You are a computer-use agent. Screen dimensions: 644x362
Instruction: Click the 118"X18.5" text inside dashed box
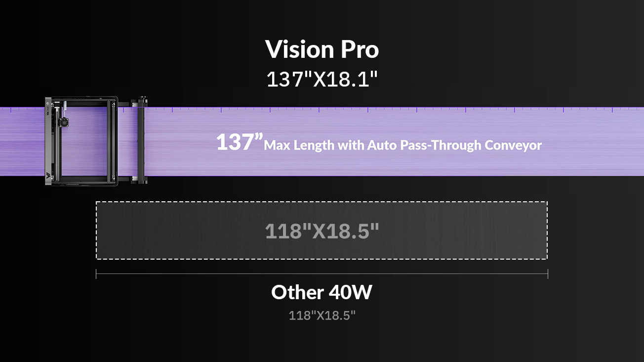[x=322, y=231]
